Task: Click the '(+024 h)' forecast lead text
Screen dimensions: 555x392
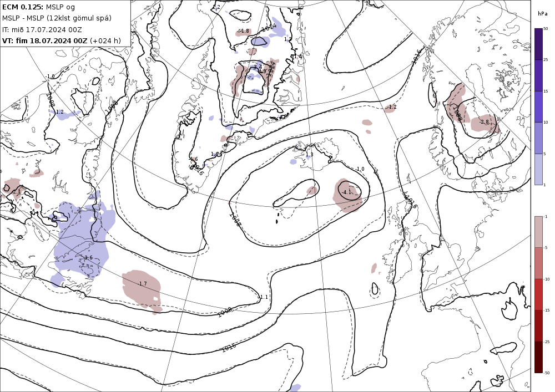Action: point(105,40)
